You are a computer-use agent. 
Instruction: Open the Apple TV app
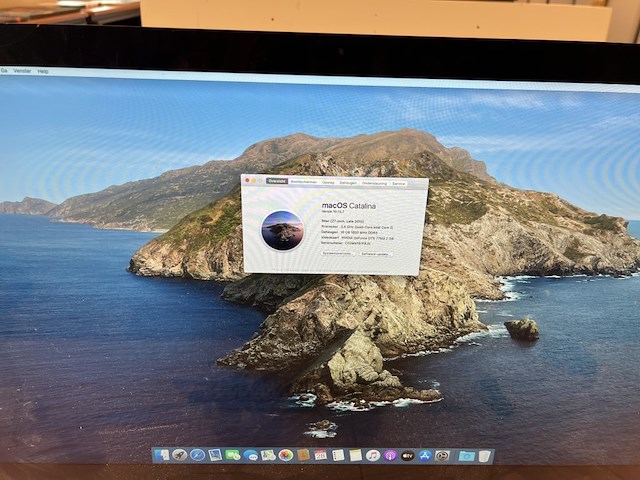(x=408, y=455)
